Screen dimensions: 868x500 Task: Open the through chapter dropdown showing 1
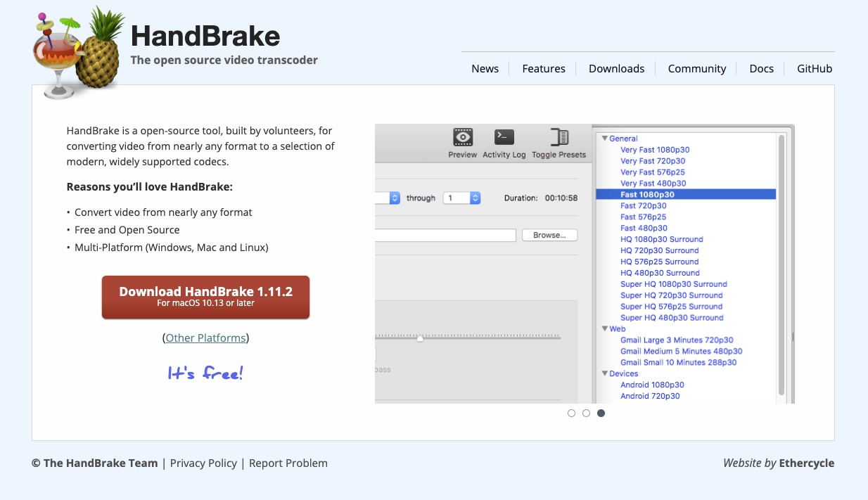pyautogui.click(x=461, y=198)
